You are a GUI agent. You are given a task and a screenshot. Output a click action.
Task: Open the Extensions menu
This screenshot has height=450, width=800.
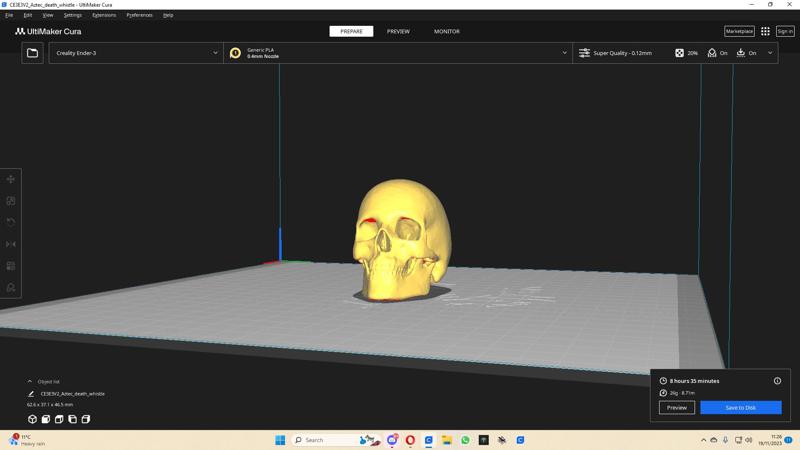pos(104,15)
